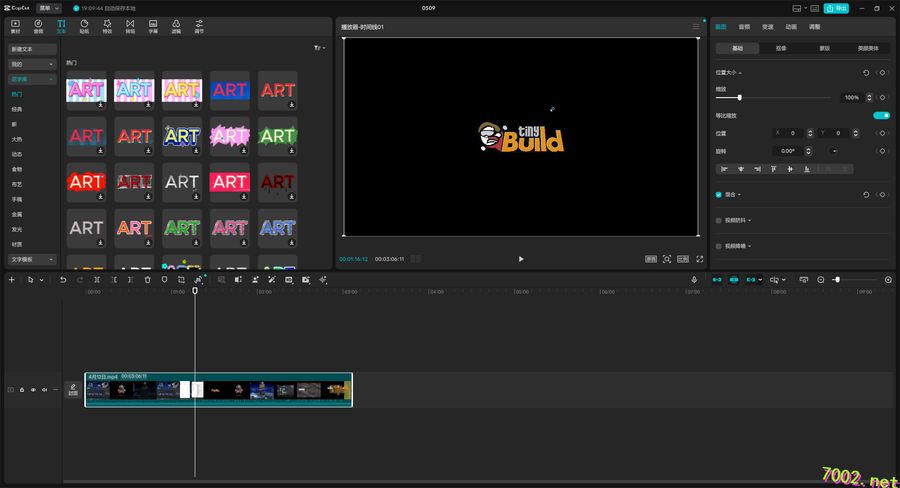Select the video clip on the timeline
The image size is (900, 488).
coord(218,390)
